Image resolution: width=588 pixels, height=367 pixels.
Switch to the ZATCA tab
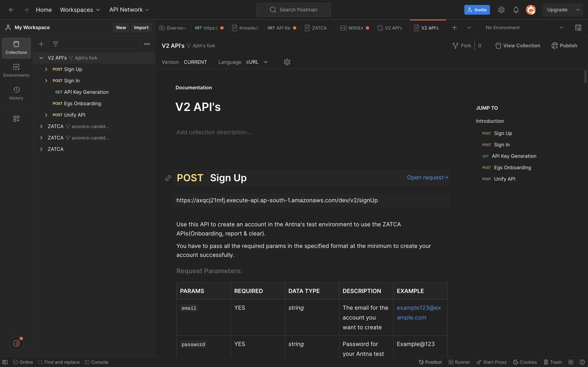[319, 28]
